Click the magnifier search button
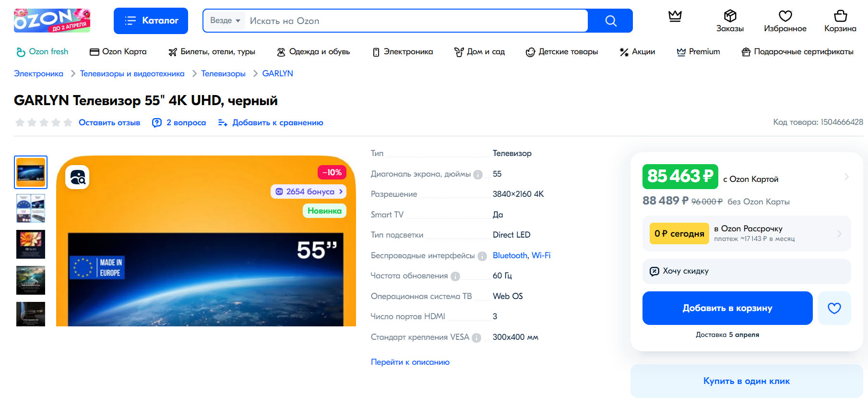 [x=610, y=21]
